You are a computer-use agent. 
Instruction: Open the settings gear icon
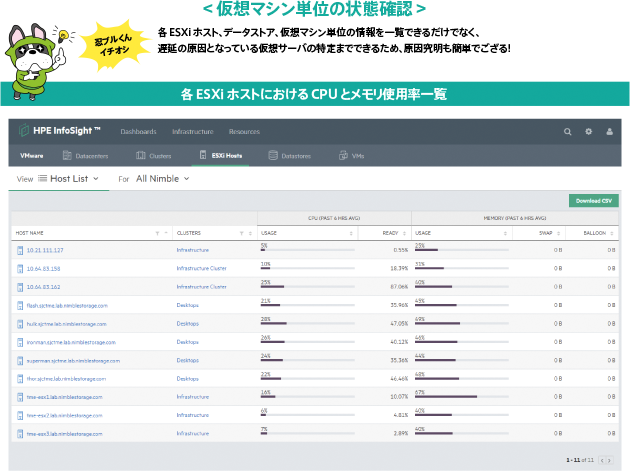coord(589,131)
